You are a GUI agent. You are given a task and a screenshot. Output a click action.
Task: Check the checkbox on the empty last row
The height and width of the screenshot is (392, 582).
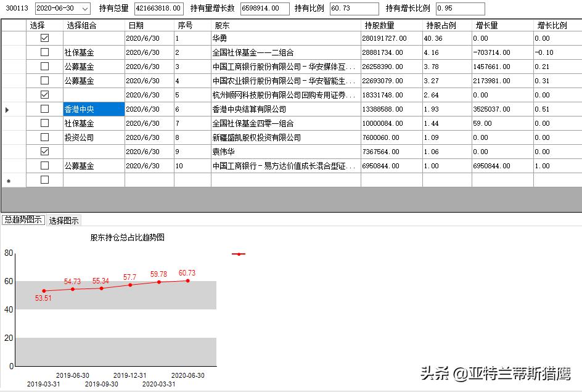pyautogui.click(x=43, y=180)
